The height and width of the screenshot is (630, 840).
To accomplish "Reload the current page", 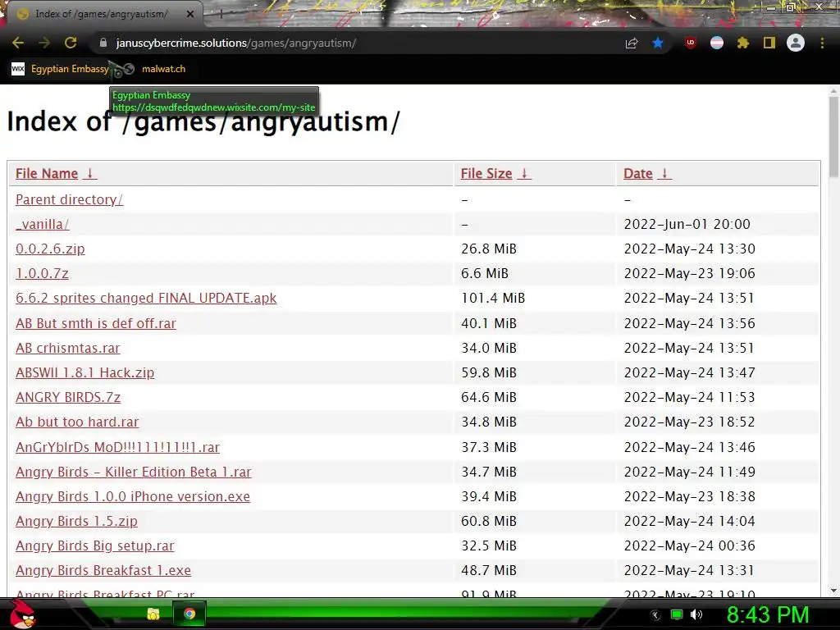I will pos(71,43).
